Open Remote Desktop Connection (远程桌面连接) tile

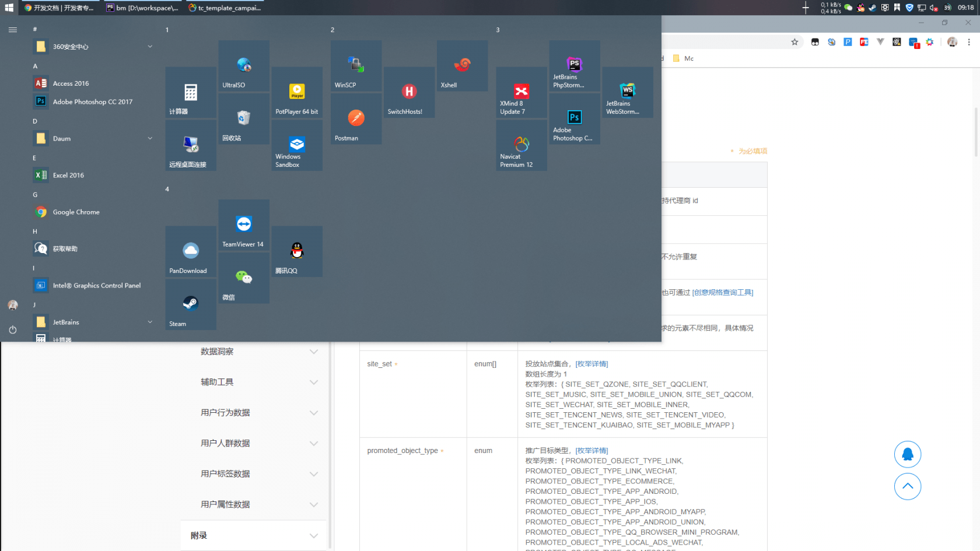(x=191, y=145)
